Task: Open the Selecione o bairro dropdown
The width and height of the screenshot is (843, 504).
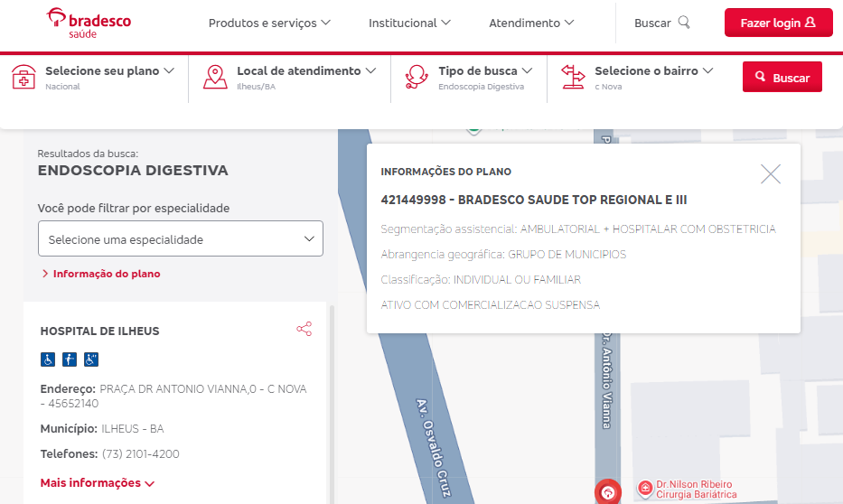Action: tap(653, 70)
